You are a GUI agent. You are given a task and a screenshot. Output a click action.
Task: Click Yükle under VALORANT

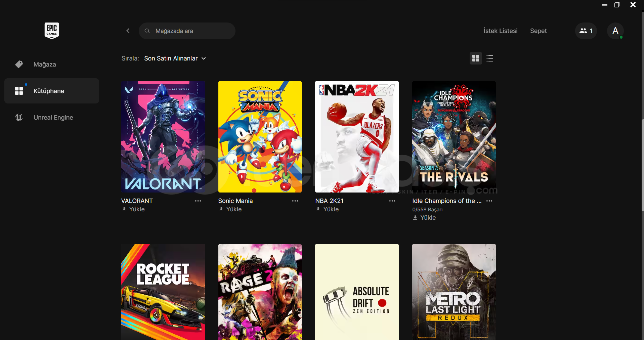tap(133, 209)
